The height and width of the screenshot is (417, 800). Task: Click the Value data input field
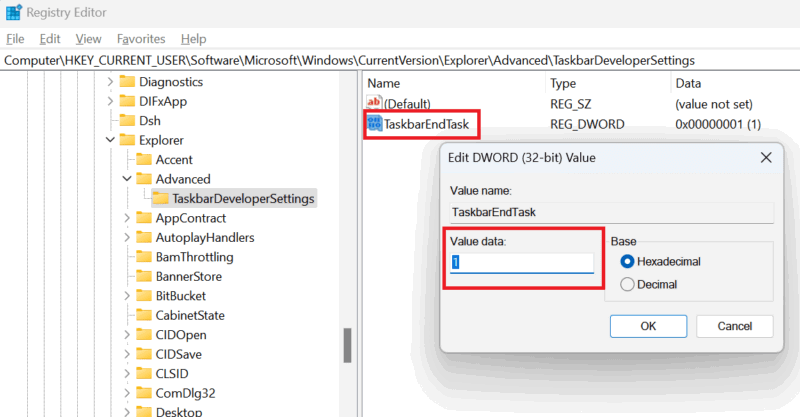(x=521, y=262)
